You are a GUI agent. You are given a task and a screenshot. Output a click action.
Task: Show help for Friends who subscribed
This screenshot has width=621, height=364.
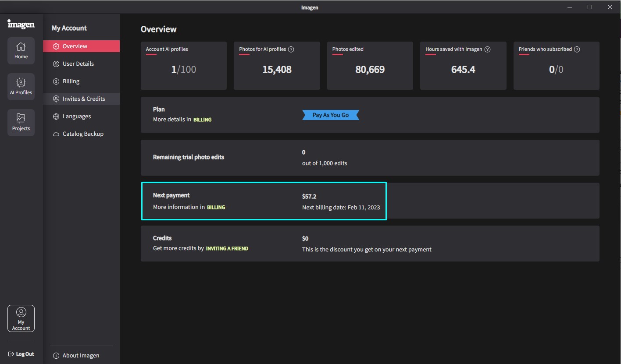[x=577, y=49]
